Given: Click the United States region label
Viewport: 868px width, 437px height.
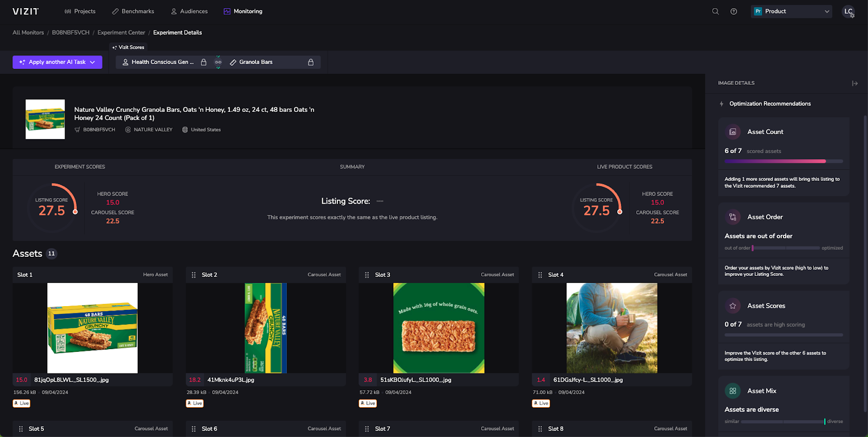Looking at the screenshot, I should click(206, 130).
